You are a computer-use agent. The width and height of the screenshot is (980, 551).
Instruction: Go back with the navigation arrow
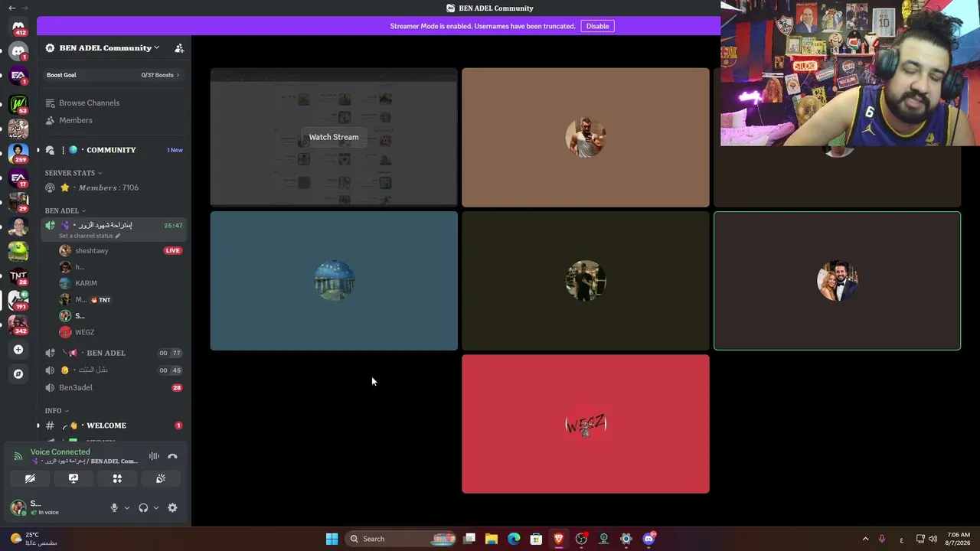click(x=11, y=8)
